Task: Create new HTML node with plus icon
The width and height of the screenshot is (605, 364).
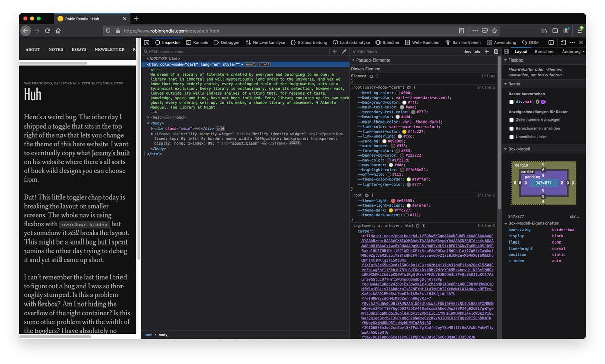Action: click(334, 52)
